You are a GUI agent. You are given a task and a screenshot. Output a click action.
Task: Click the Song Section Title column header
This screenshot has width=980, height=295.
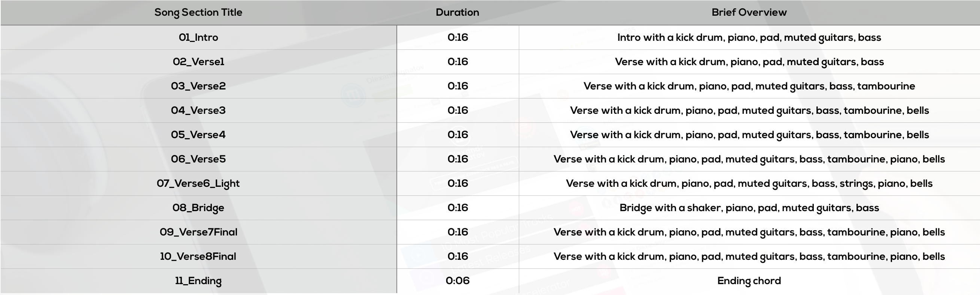(198, 13)
